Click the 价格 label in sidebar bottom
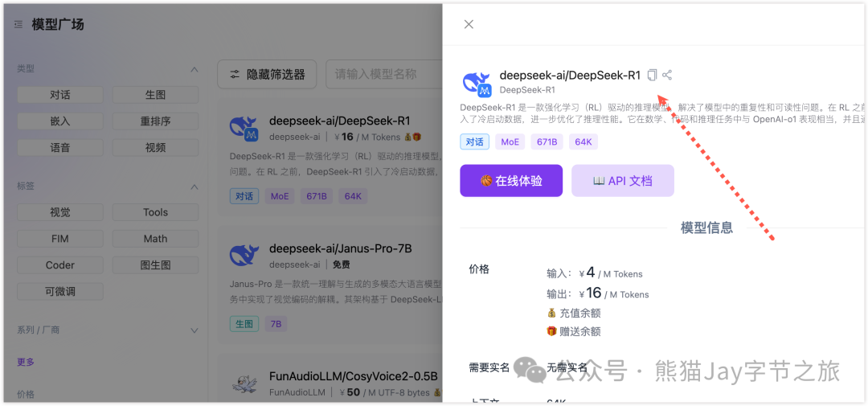 tap(26, 395)
